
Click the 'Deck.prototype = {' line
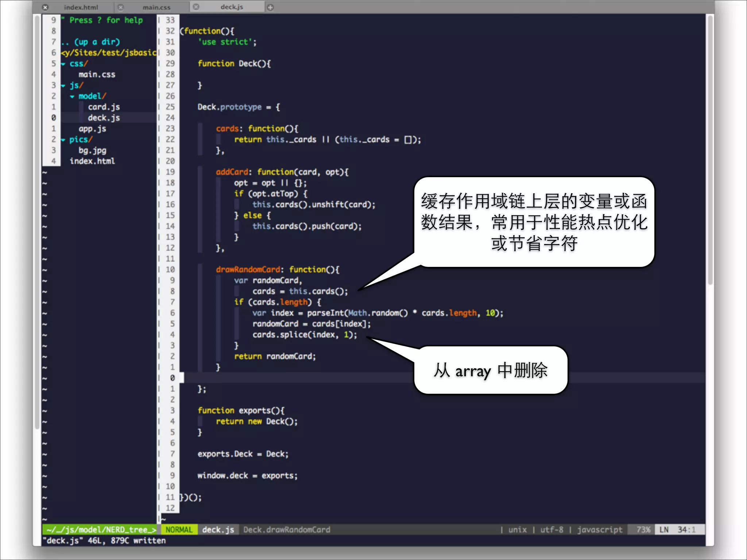click(239, 107)
